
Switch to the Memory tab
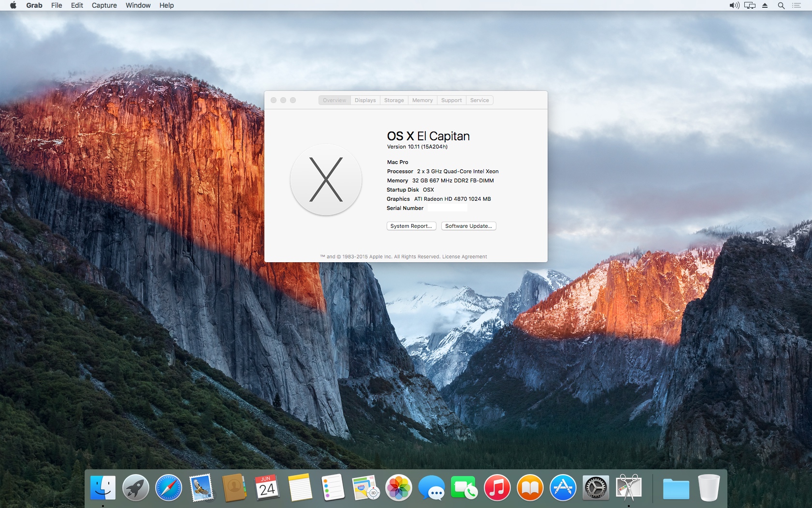tap(422, 100)
